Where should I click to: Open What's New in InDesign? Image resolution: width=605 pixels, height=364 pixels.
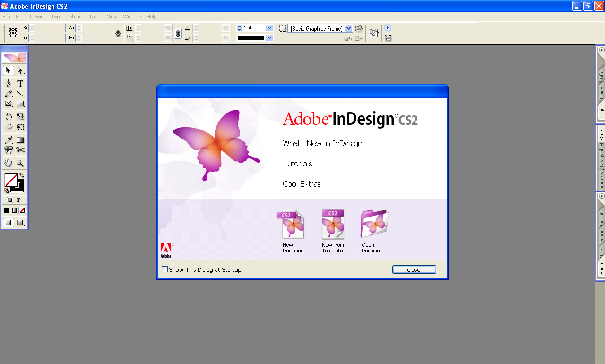point(322,143)
